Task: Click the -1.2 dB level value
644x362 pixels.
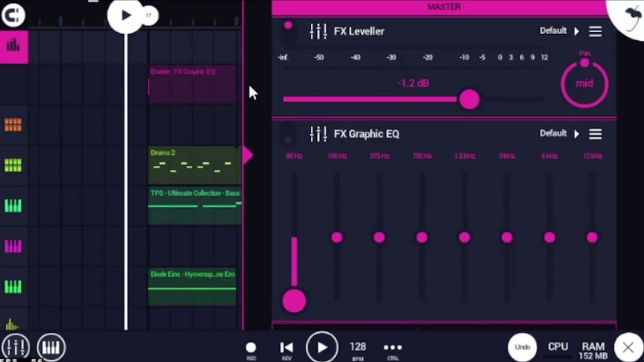Action: (x=413, y=83)
